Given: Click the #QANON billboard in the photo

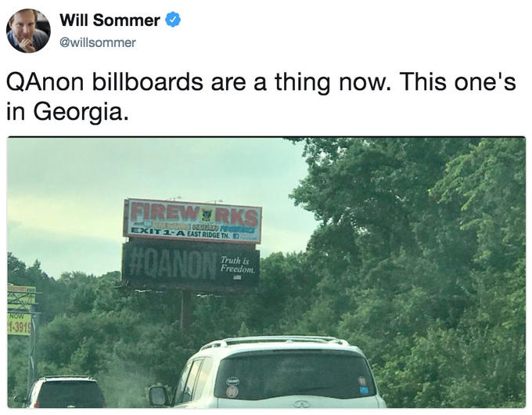Looking at the screenshot, I should (x=191, y=265).
